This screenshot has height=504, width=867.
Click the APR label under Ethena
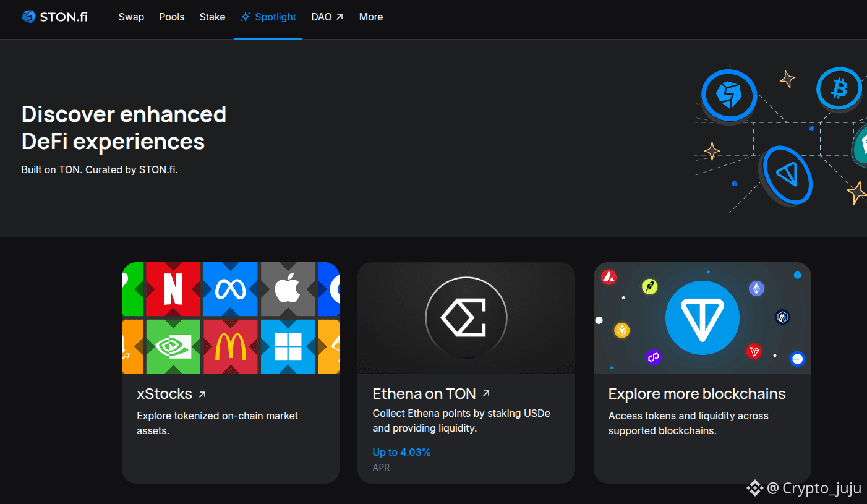click(381, 468)
